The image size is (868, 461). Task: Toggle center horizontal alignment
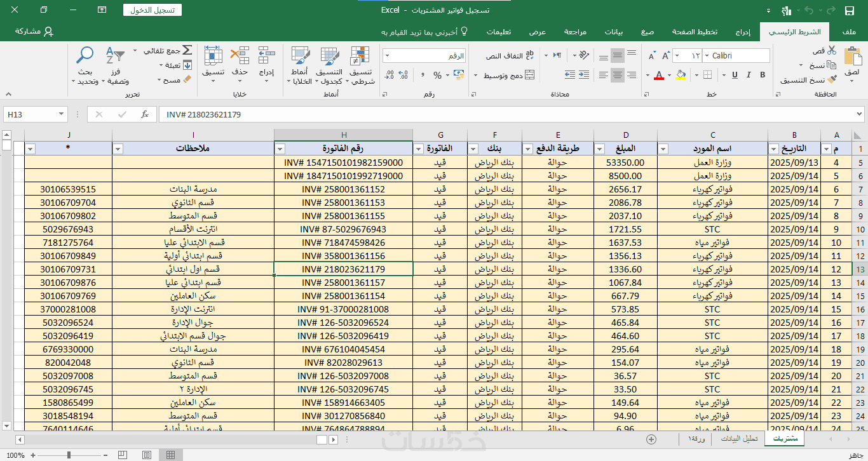[x=617, y=75]
